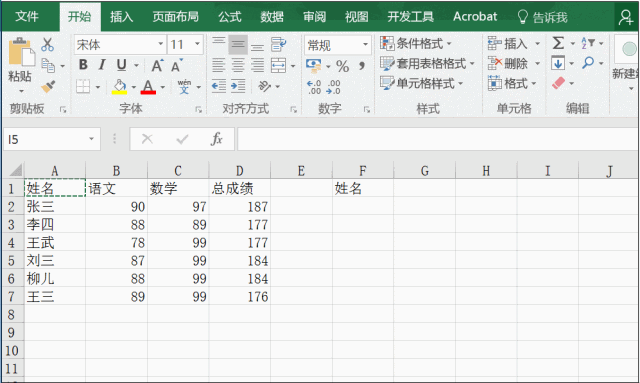Expand the 对齐方式 dialog launcher
640x383 pixels.
pyautogui.click(x=293, y=109)
